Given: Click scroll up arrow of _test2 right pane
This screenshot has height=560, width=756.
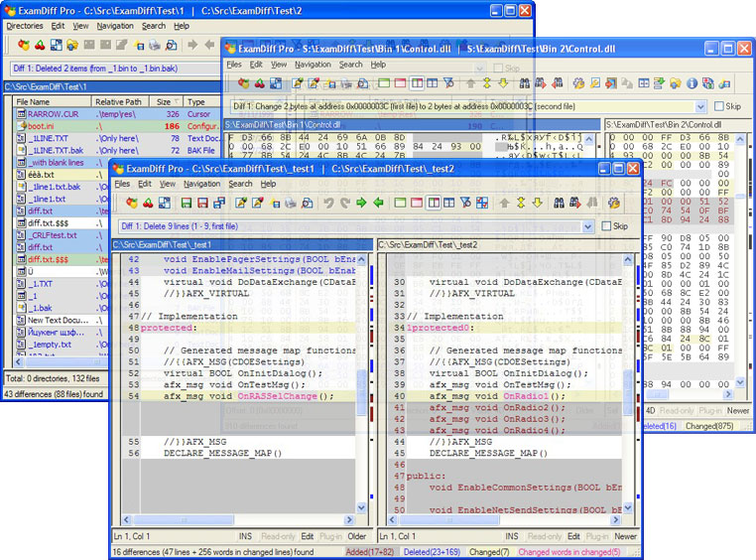Looking at the screenshot, I should click(x=628, y=260).
